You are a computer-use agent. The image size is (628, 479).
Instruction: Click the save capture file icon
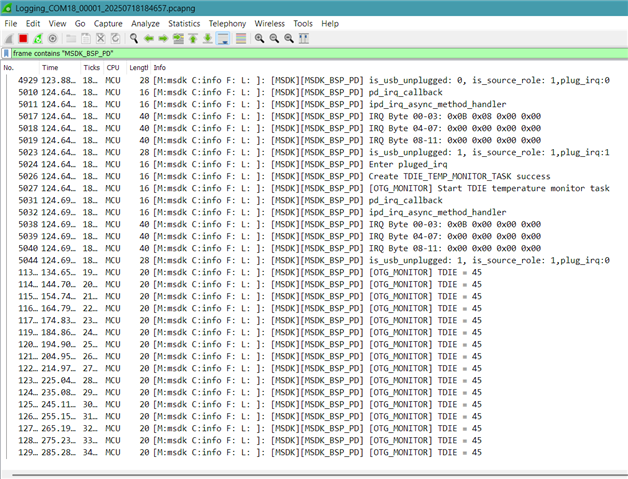pyautogui.click(x=86, y=38)
